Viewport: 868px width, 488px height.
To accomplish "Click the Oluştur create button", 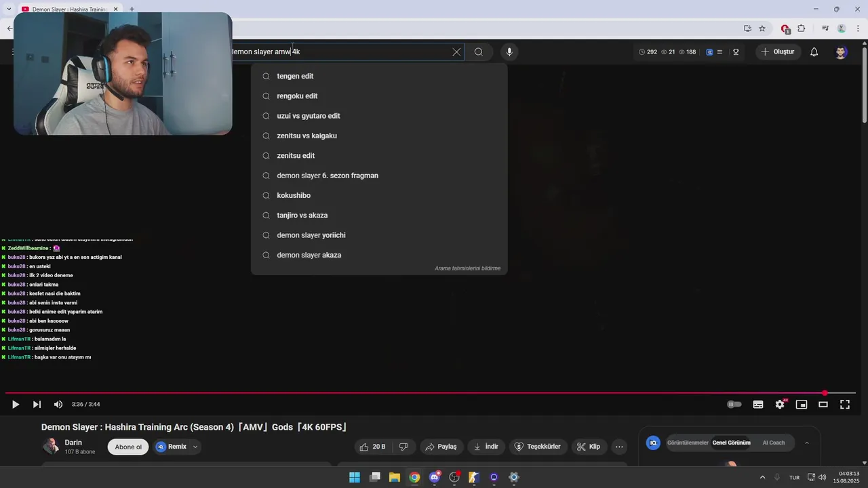I will coord(778,52).
